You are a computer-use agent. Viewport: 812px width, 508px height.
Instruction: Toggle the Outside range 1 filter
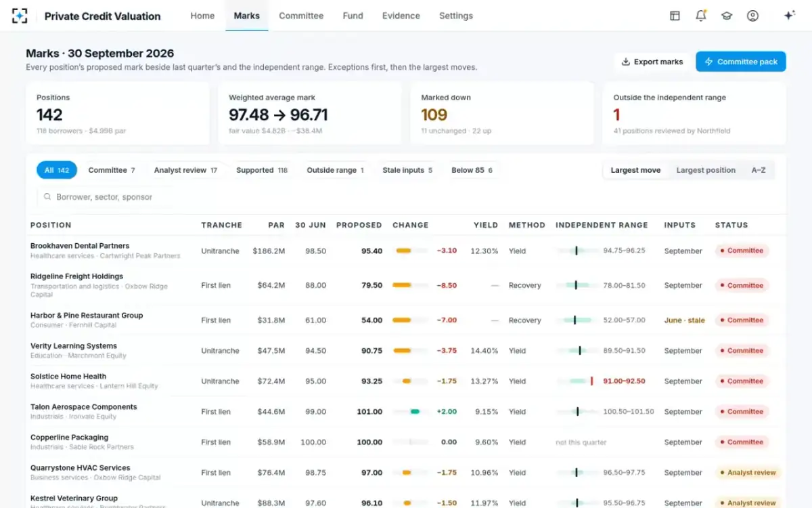tap(335, 170)
